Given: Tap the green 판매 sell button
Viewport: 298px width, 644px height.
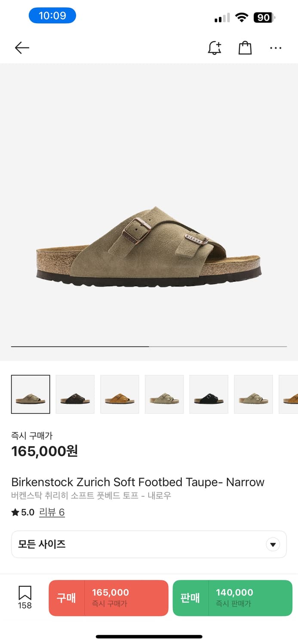Looking at the screenshot, I should 233,598.
